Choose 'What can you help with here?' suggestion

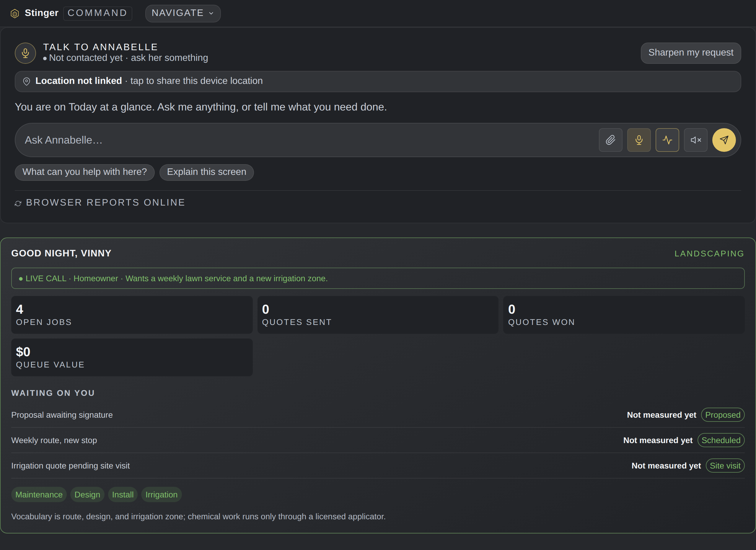(x=85, y=172)
